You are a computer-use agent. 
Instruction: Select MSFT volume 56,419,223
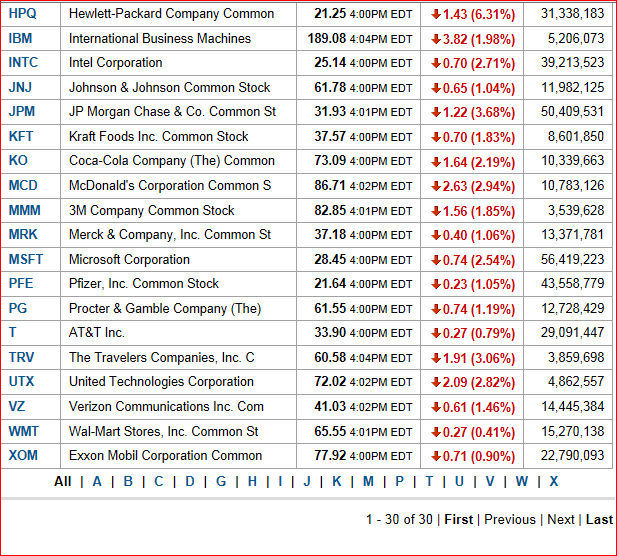(x=572, y=260)
